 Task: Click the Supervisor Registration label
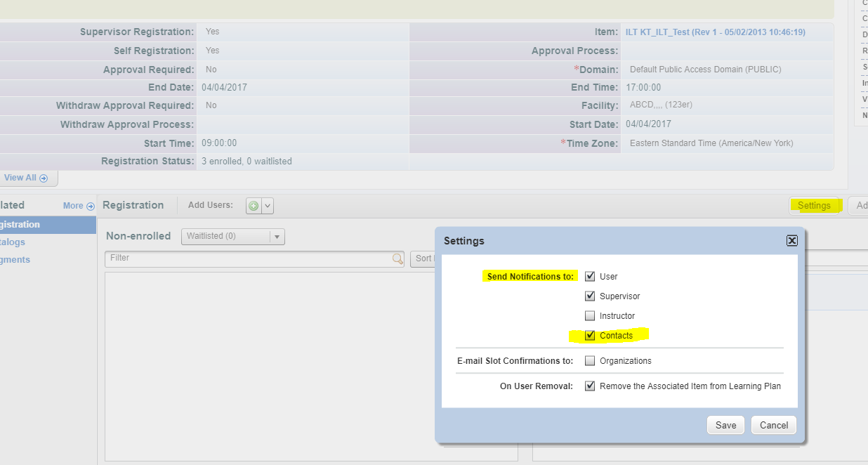coord(137,32)
